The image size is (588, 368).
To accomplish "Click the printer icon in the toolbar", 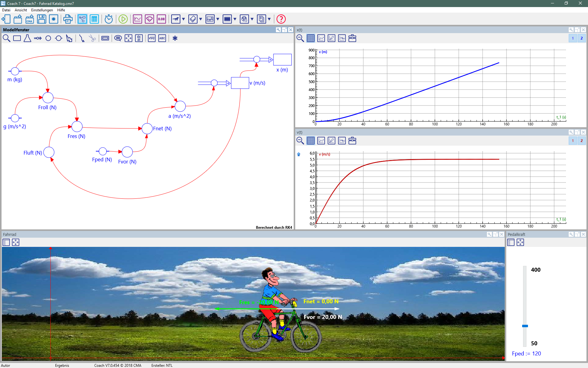I will pyautogui.click(x=68, y=19).
